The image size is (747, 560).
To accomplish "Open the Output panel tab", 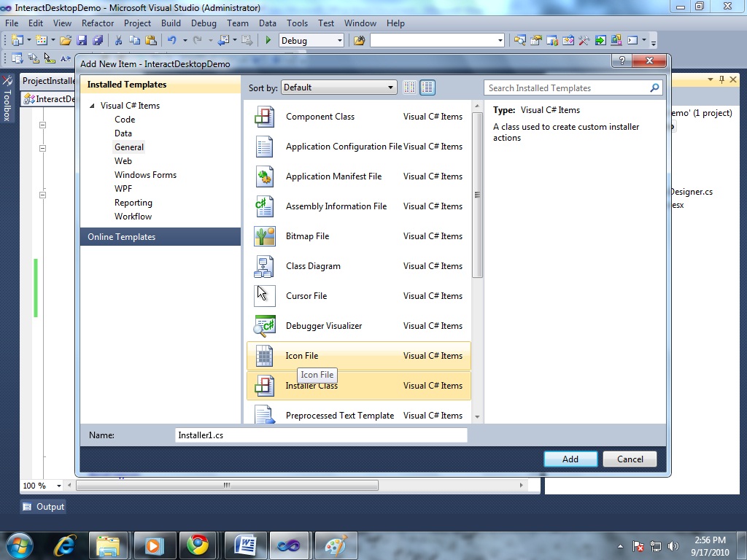I will 43,507.
